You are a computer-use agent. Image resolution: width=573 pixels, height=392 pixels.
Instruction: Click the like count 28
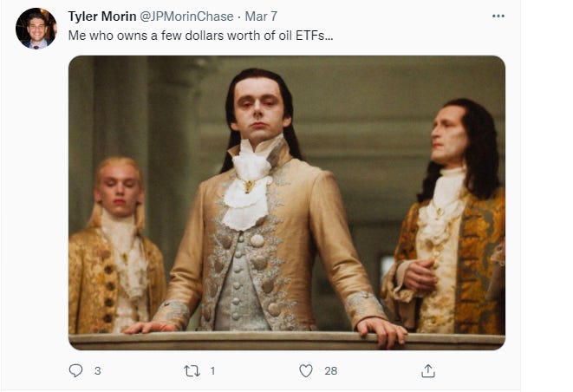click(x=331, y=371)
